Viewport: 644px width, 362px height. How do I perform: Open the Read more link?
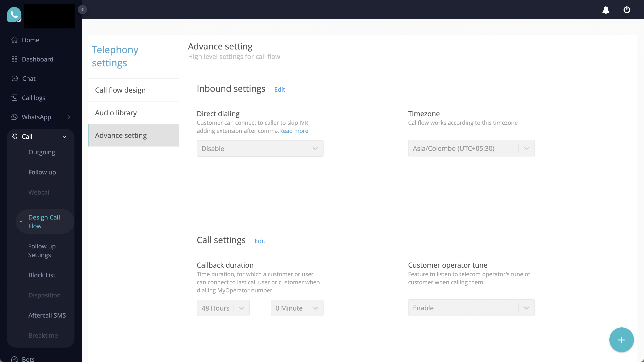click(x=294, y=131)
